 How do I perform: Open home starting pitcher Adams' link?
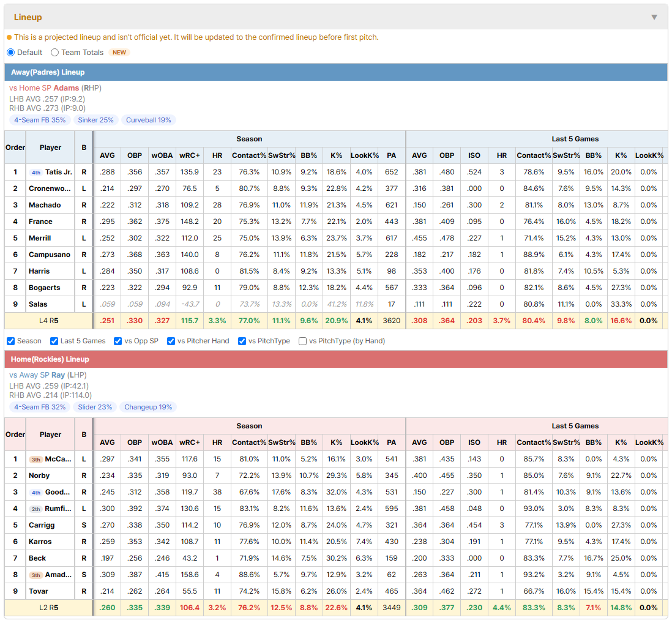66,88
